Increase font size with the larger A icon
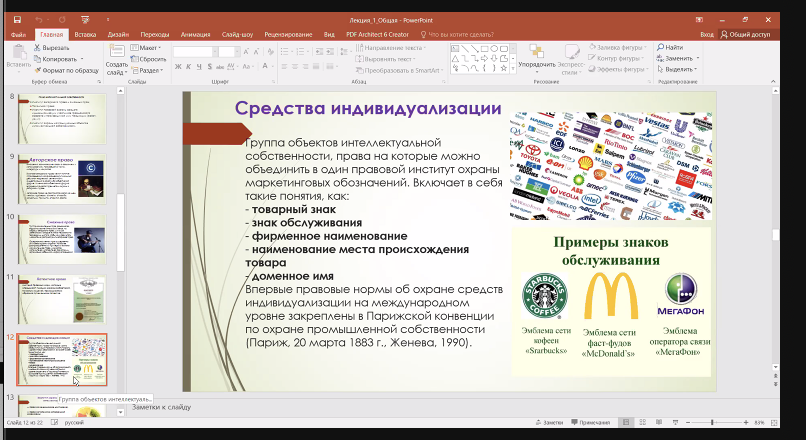Screen dimensions: 806x440 [x=246, y=52]
